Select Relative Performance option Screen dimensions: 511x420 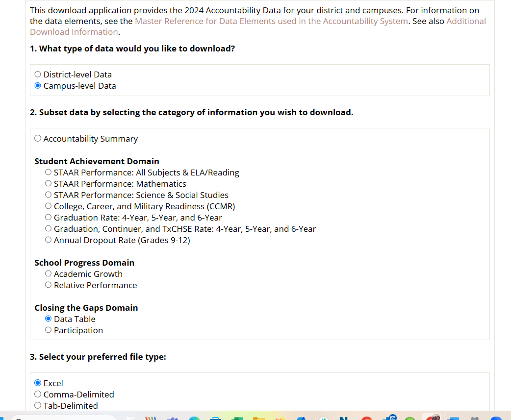48,285
